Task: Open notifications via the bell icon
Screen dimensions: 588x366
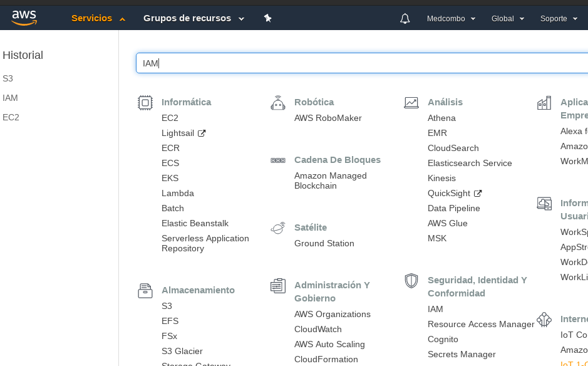Action: (x=405, y=18)
